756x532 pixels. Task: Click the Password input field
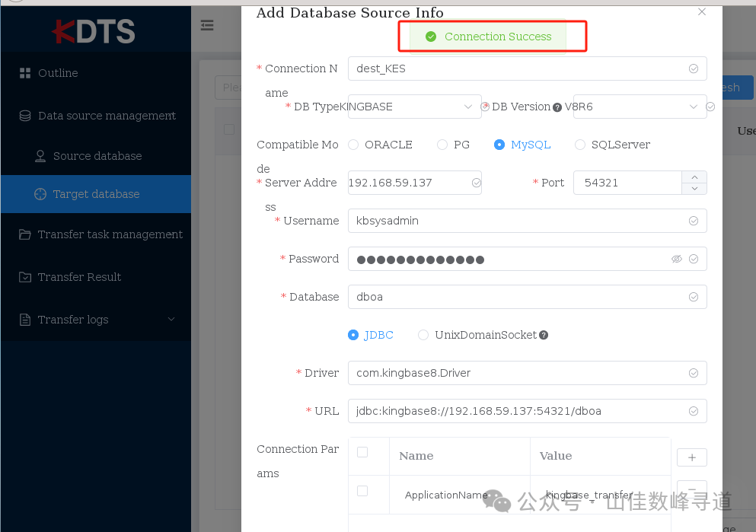pyautogui.click(x=528, y=259)
